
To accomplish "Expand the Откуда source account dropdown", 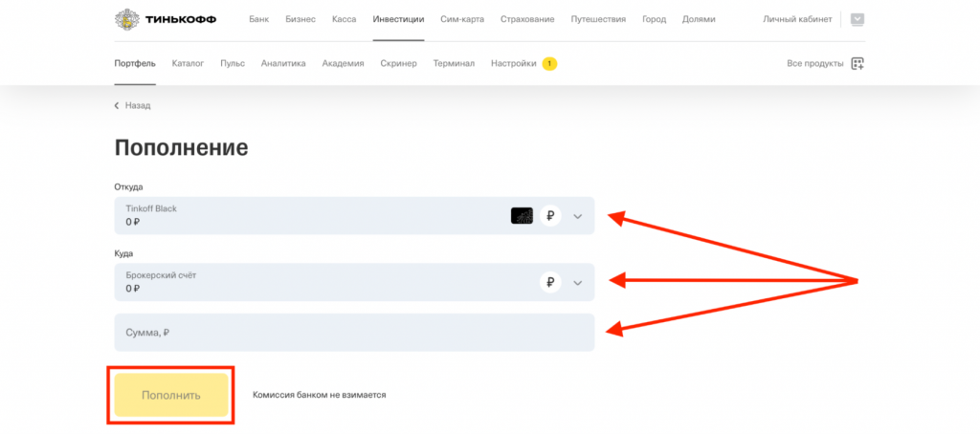I will 577,216.
